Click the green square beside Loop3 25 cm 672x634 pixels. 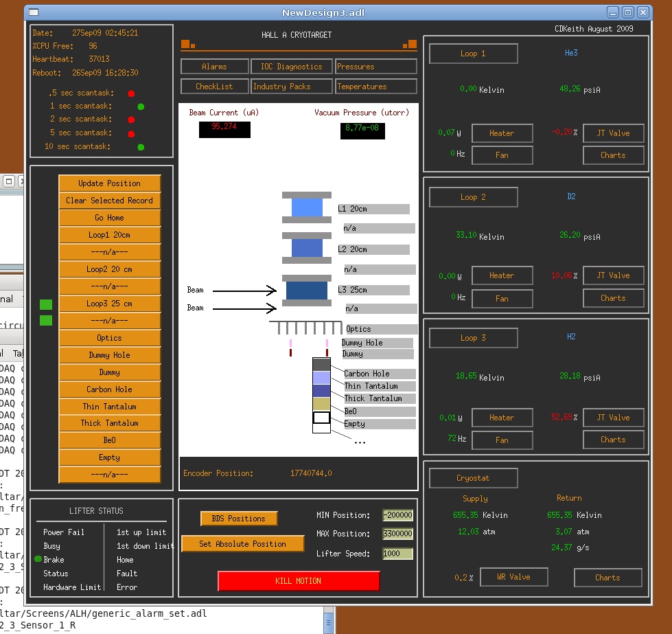tap(46, 304)
